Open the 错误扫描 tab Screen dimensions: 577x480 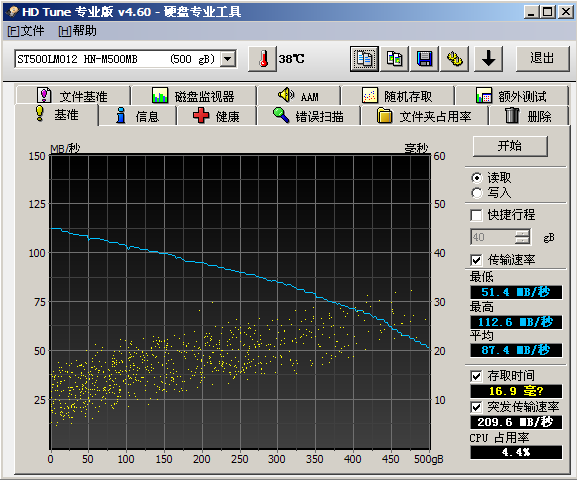tap(308, 116)
